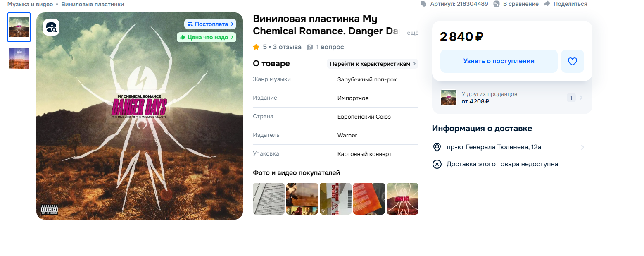The width and height of the screenshot is (644, 256).
Task: Open the 3 отзыва reviews link
Action: 287,47
